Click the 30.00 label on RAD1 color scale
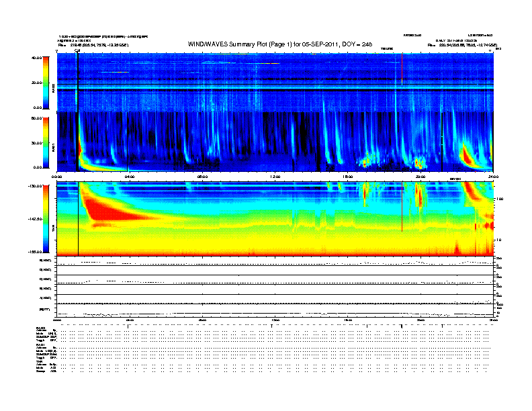532x411 pixels. point(36,143)
